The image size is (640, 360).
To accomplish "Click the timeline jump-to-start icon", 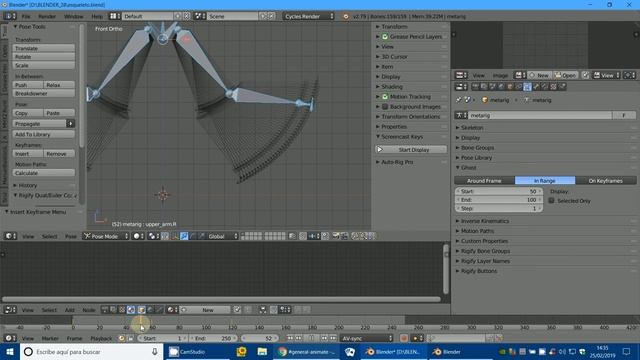I will (x=290, y=338).
